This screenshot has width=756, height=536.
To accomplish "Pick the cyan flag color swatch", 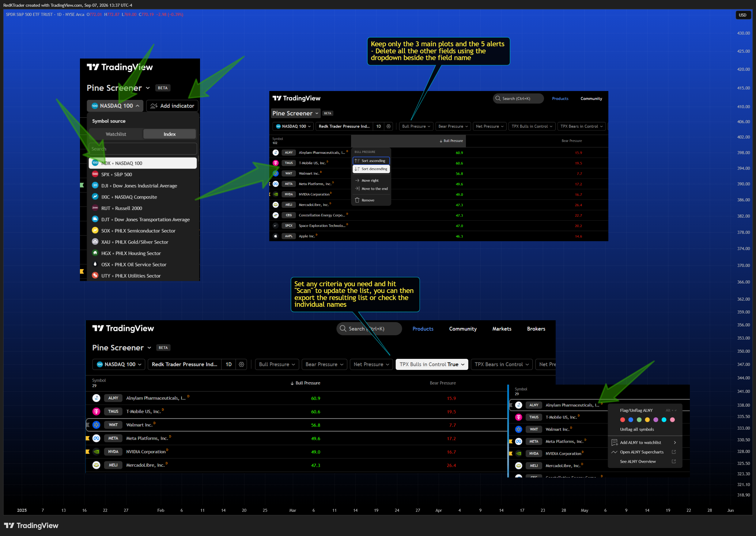I will click(x=664, y=420).
